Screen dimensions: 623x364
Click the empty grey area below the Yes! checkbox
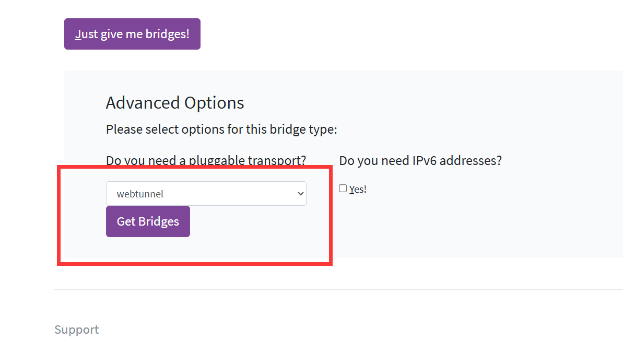point(418,230)
